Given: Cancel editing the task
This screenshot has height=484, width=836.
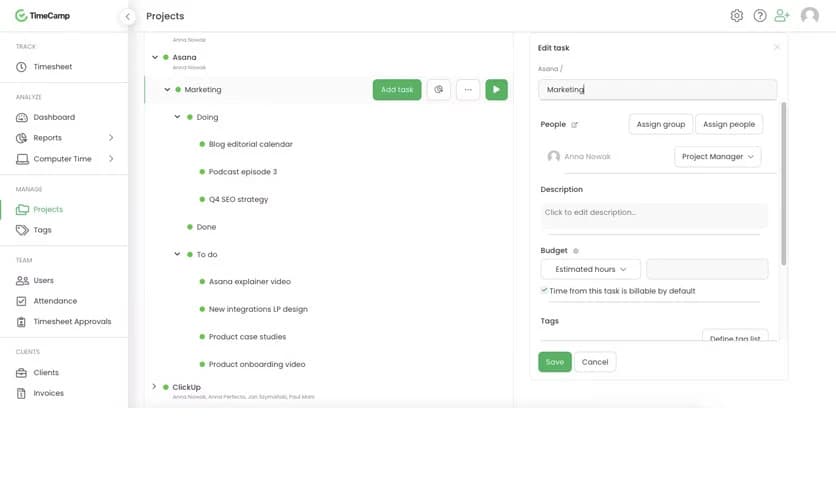Looking at the screenshot, I should (x=595, y=362).
